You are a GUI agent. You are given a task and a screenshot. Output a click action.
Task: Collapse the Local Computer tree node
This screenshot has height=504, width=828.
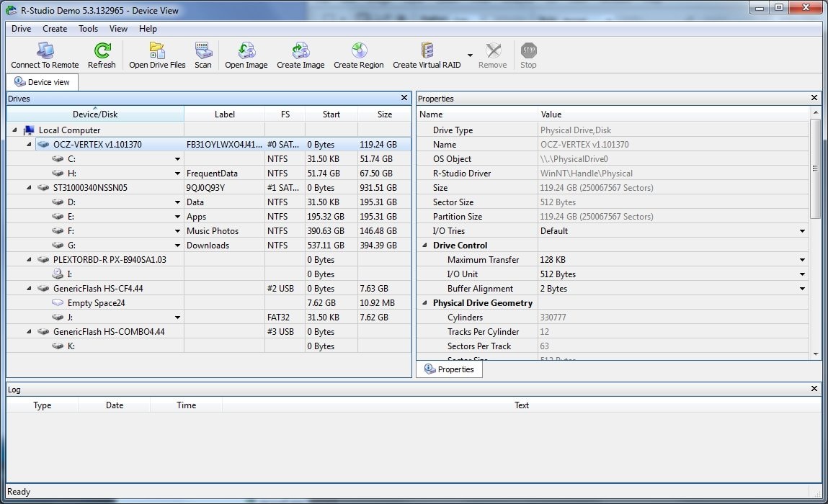point(15,130)
